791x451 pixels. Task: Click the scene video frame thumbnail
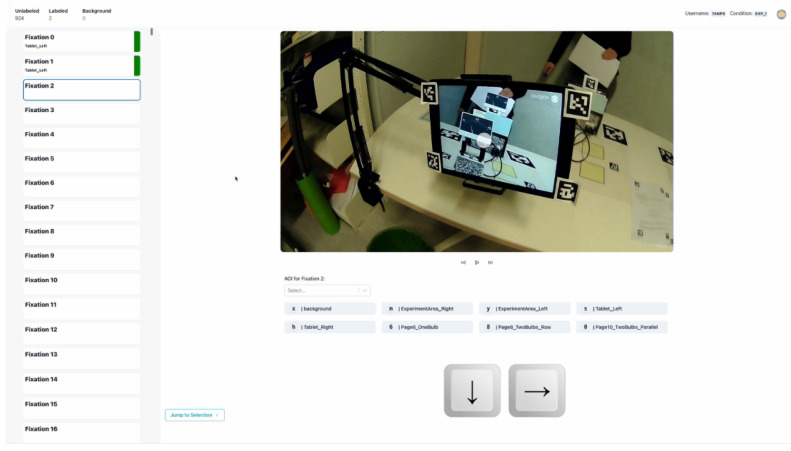point(477,142)
